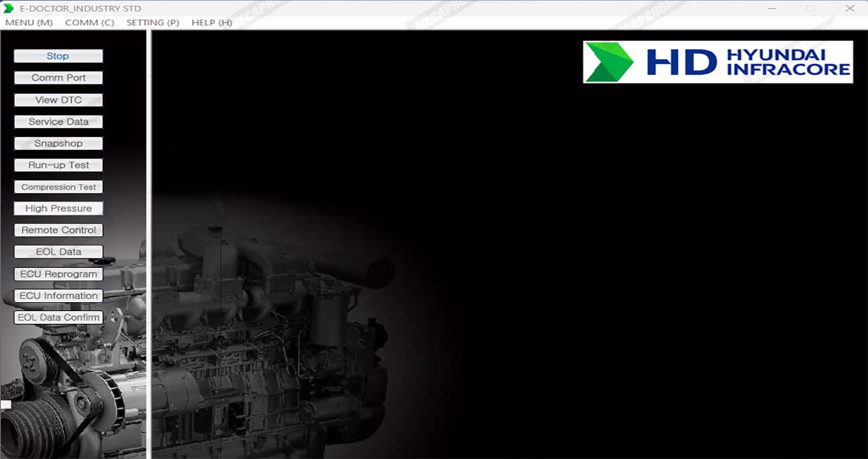This screenshot has height=459, width=868.
Task: Open Service Data panel
Action: [x=58, y=121]
